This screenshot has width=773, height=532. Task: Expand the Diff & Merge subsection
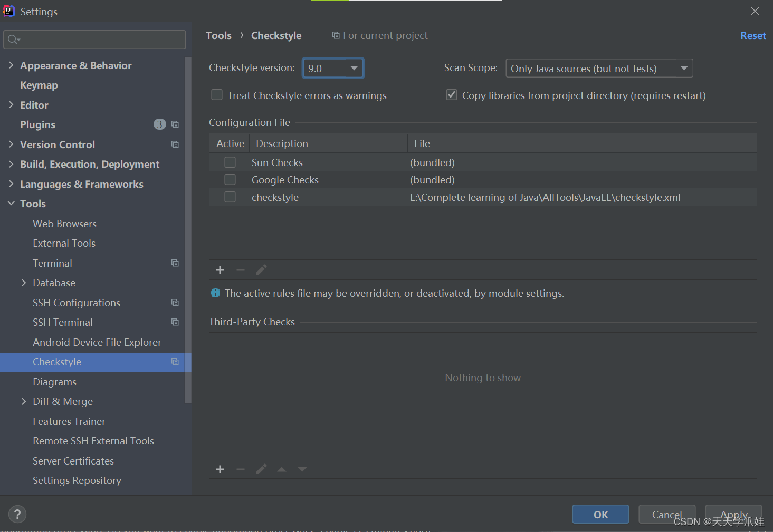[x=24, y=401]
